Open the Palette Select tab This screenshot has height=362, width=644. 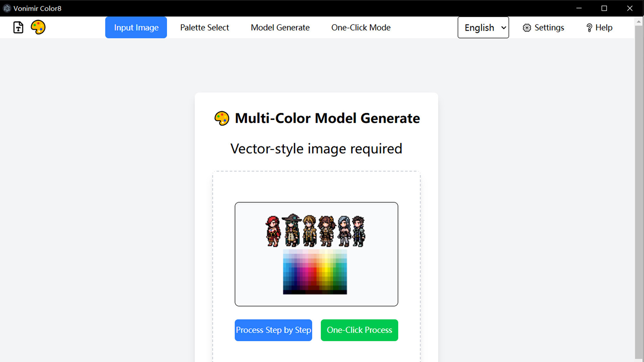[204, 27]
